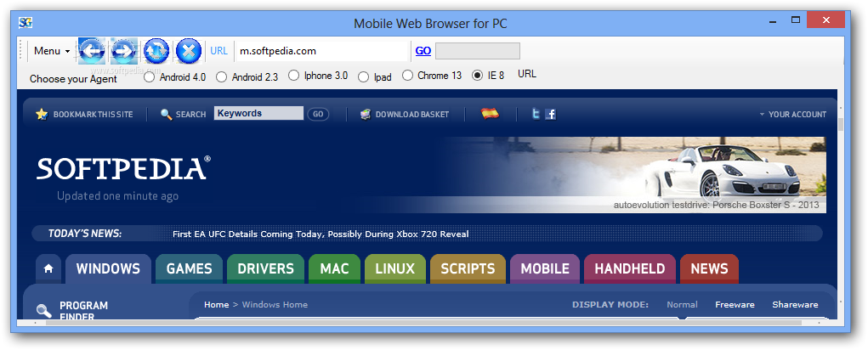Click the SOFTPEDIA logo

coord(123,168)
